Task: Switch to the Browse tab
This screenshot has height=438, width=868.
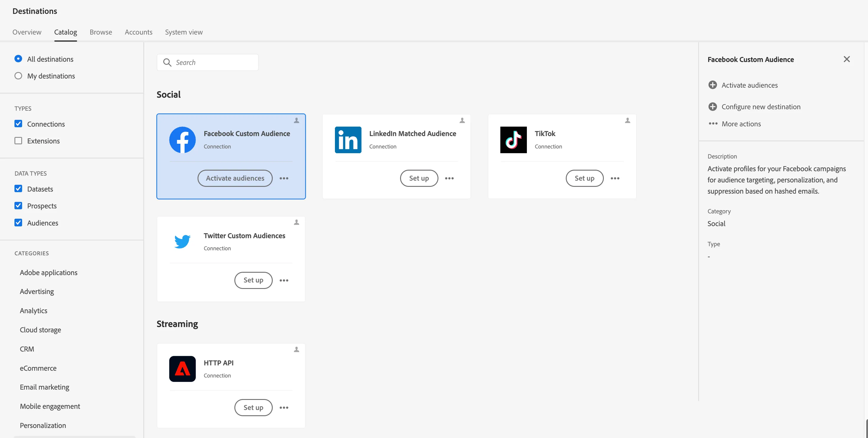Action: click(x=101, y=32)
